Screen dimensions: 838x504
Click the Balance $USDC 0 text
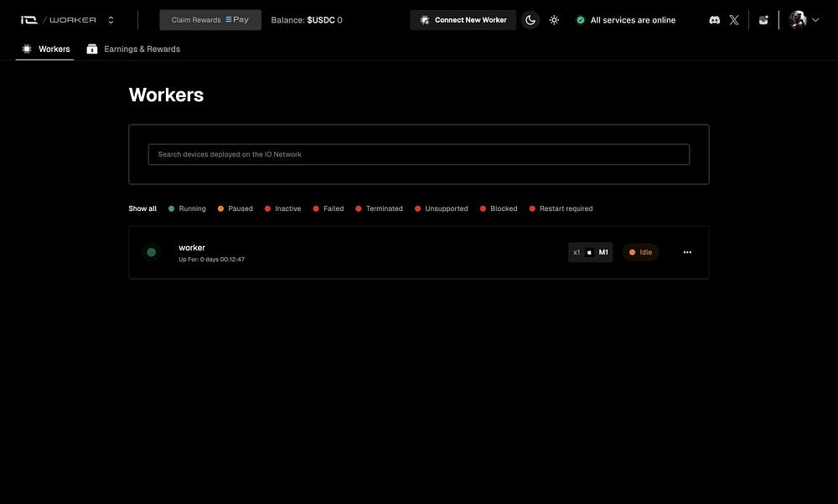tap(306, 20)
